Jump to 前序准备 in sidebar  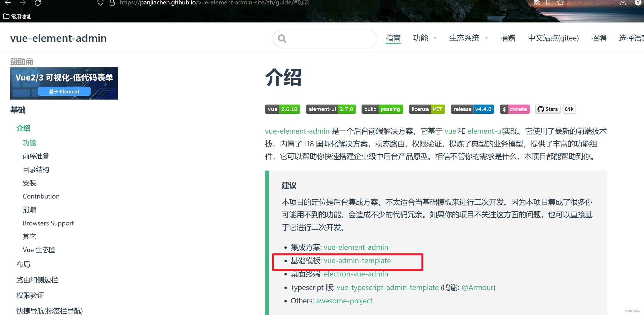pyautogui.click(x=36, y=156)
